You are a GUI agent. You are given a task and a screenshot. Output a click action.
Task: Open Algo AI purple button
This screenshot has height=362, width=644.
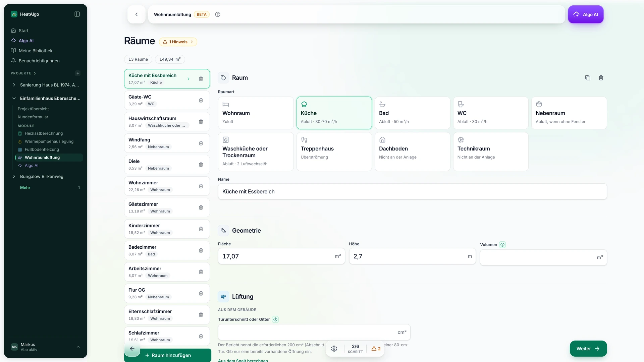586,14
